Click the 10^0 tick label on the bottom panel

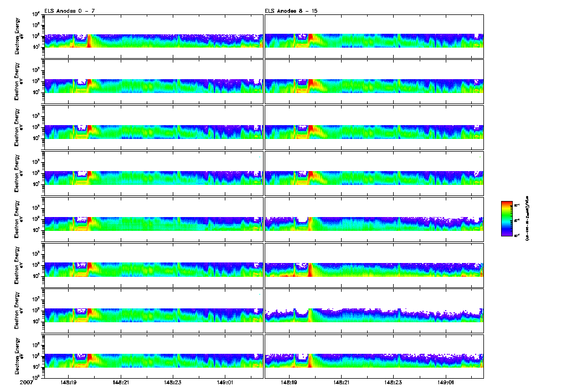(36, 378)
